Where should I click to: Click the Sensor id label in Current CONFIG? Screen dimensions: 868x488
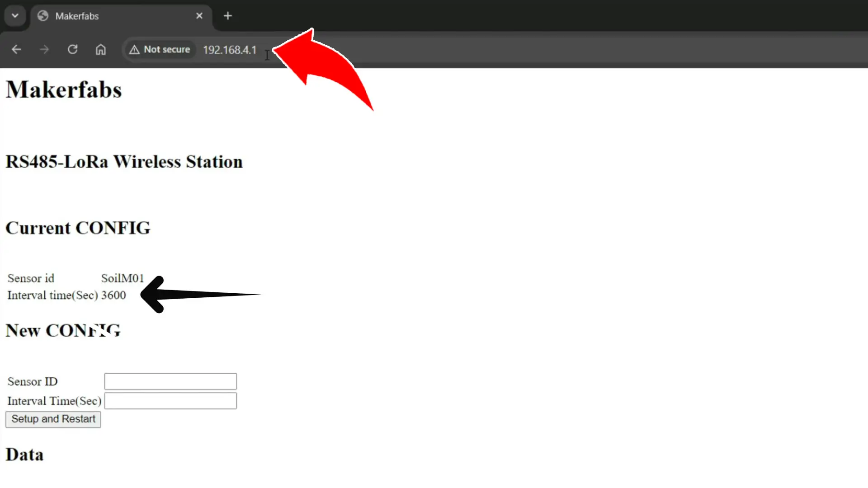tap(31, 278)
